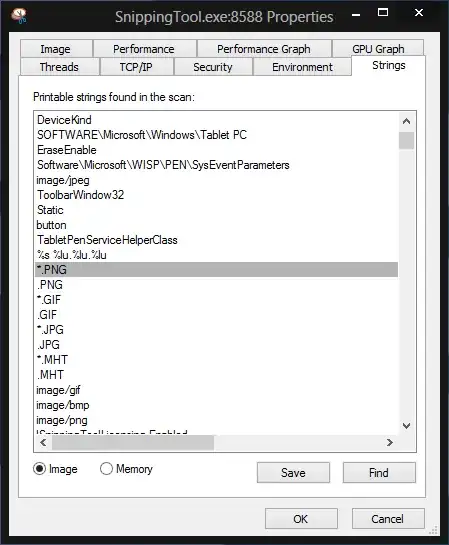Screen dimensions: 449x545
Task: Minimize the Properties window
Action: (x=356, y=15)
